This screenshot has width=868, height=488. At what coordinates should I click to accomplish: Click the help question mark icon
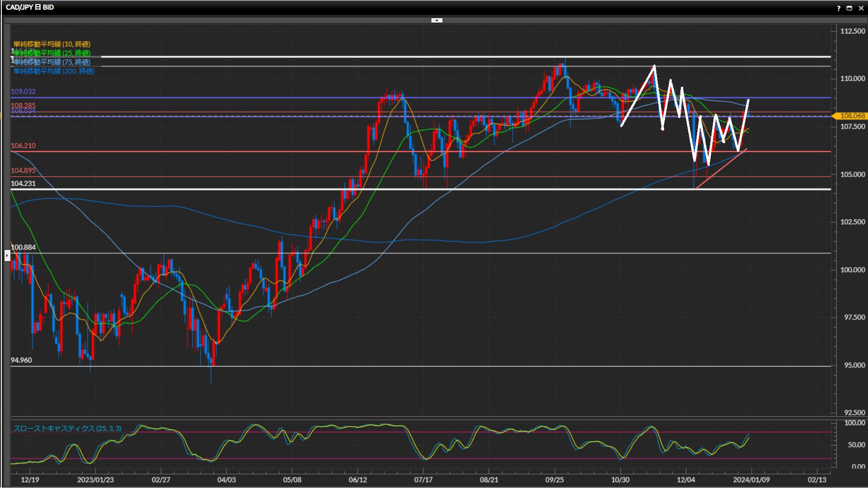839,8
